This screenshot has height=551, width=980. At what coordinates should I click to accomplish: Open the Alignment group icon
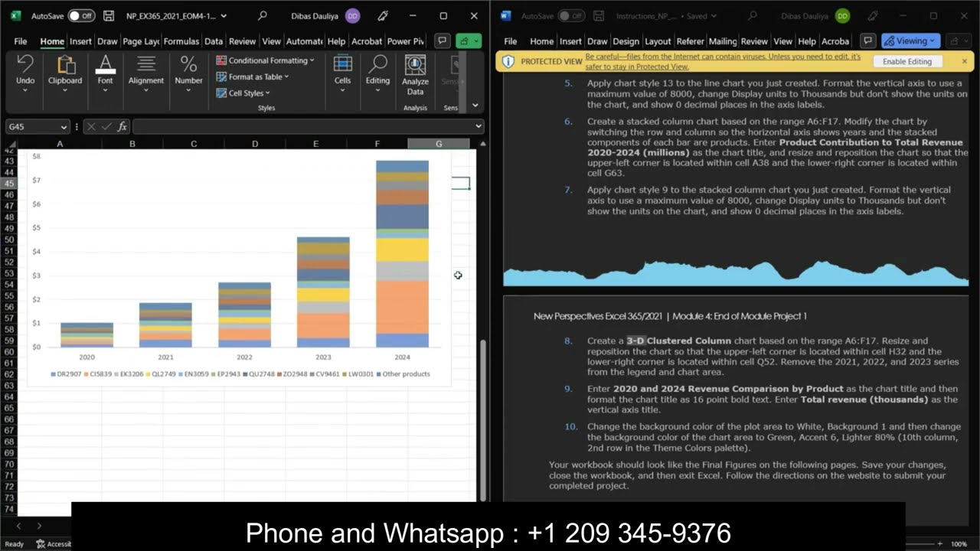(x=145, y=64)
